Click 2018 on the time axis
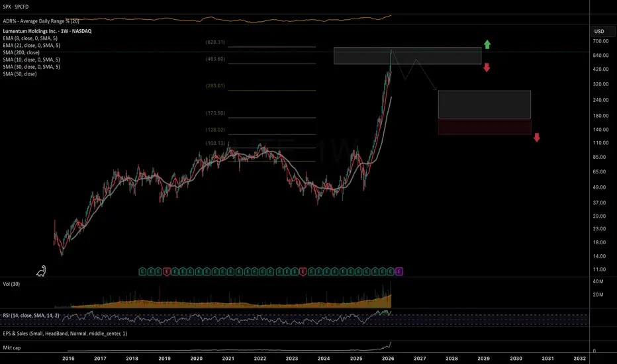Image resolution: width=617 pixels, height=364 pixels. coord(132,358)
